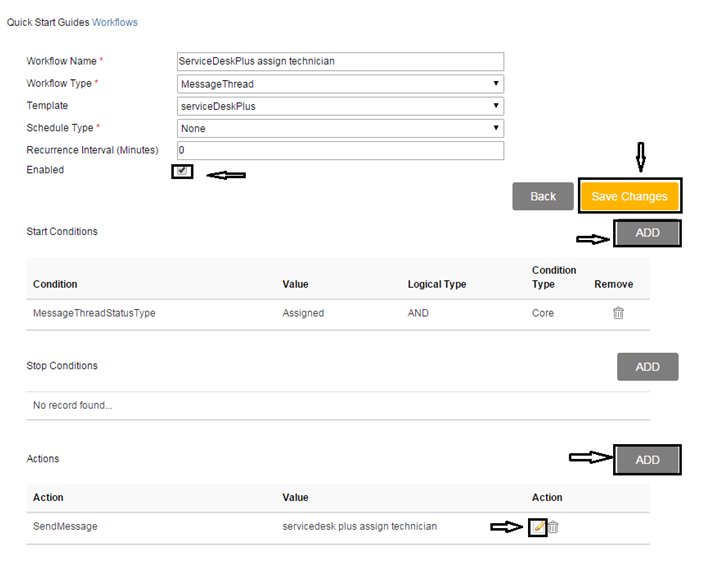Delete the SendMessage action with trash icon
This screenshot has width=710, height=568.
(553, 527)
